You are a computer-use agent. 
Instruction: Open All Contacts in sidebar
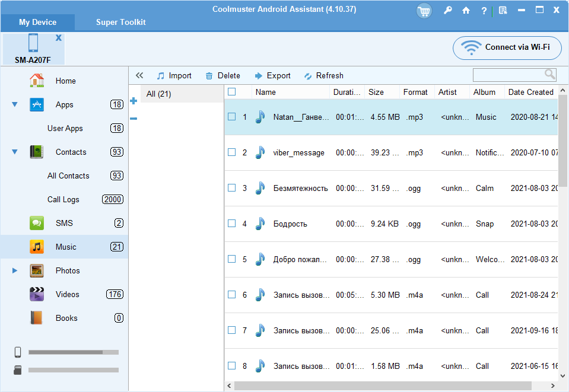(68, 176)
